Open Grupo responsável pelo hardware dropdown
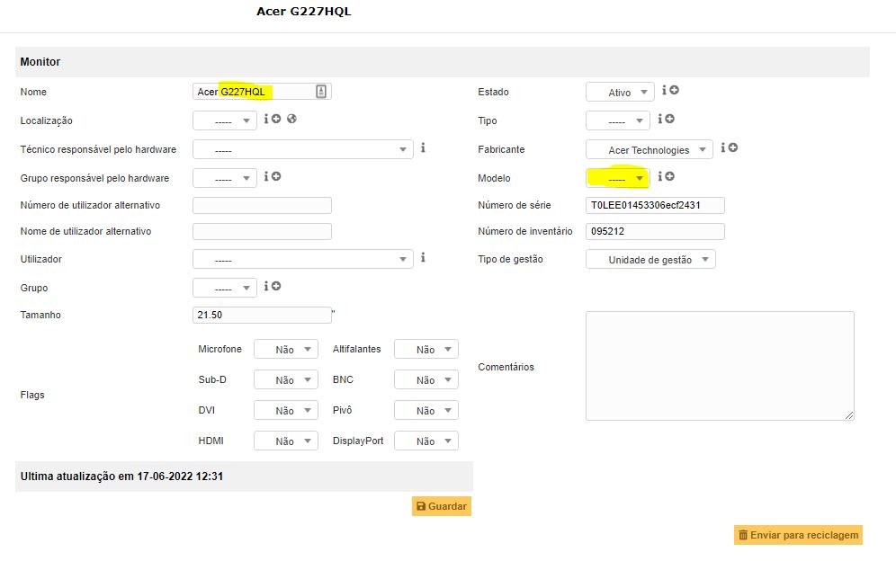Screen dimensions: 896x588 point(225,178)
